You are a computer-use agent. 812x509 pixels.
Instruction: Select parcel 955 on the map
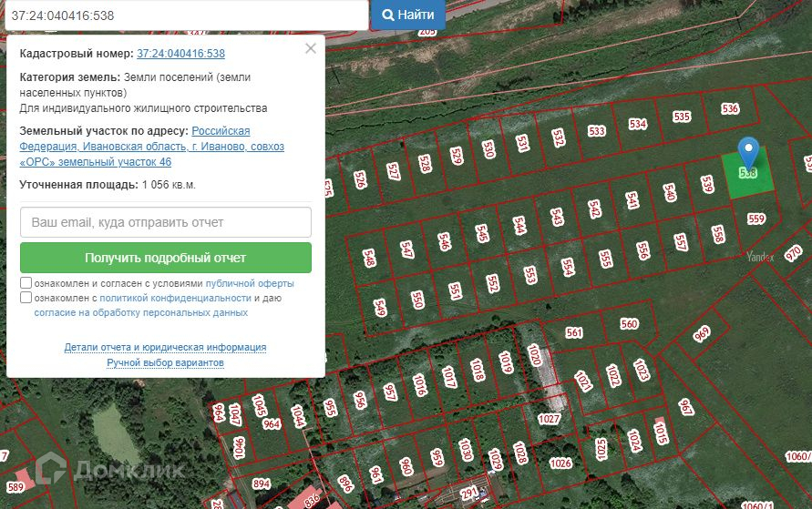[330, 408]
